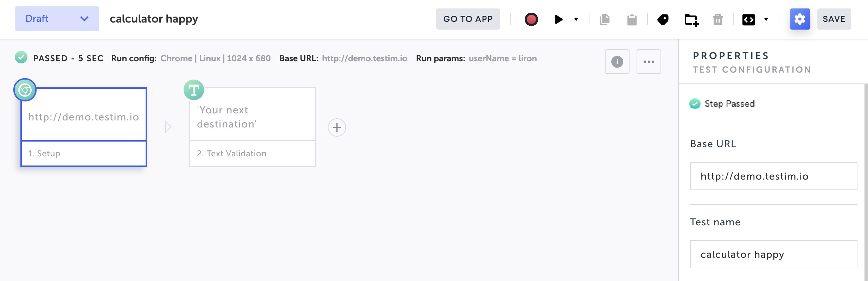Screen dimensions: 868x281
Task: Open the code editor brackets icon
Action: [x=749, y=19]
